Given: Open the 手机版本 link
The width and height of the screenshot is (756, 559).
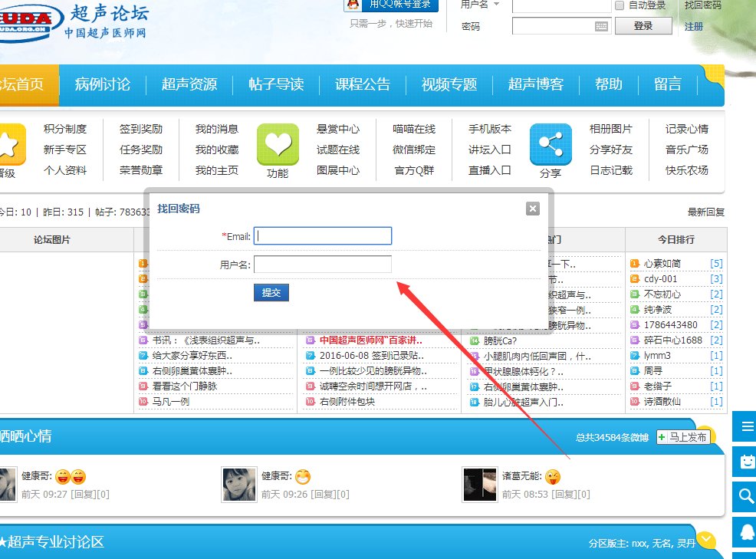Looking at the screenshot, I should (490, 129).
